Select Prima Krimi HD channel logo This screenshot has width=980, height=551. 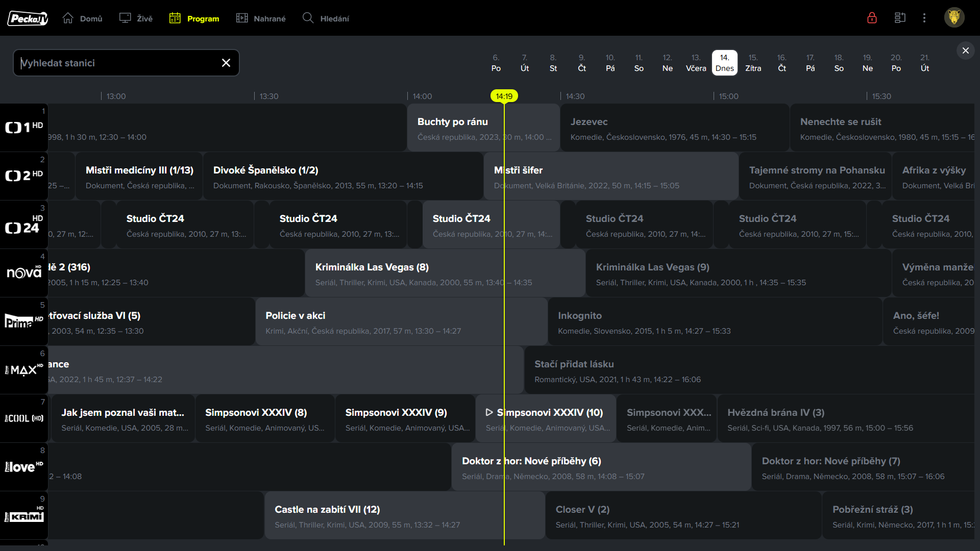click(x=24, y=515)
